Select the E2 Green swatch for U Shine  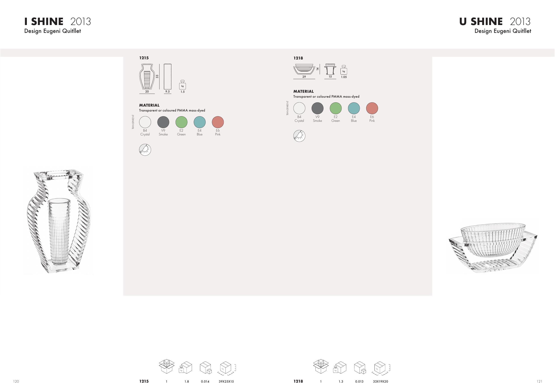tap(336, 108)
